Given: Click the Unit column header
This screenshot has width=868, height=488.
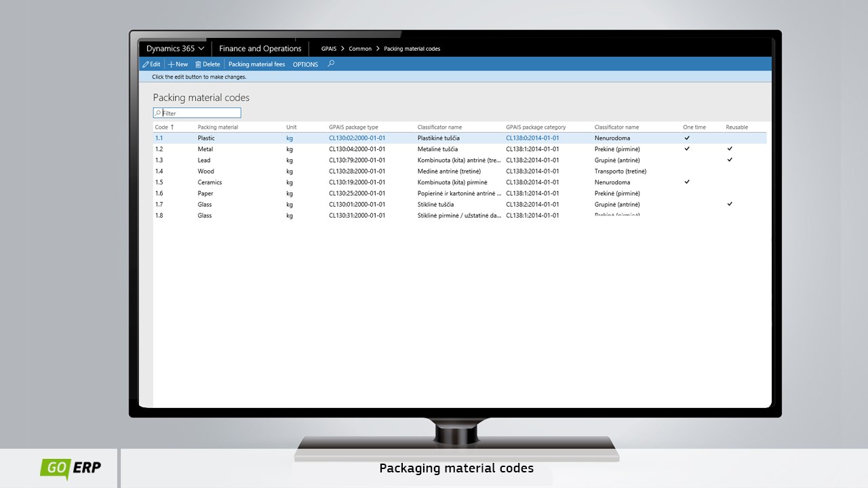Looking at the screenshot, I should [x=292, y=127].
